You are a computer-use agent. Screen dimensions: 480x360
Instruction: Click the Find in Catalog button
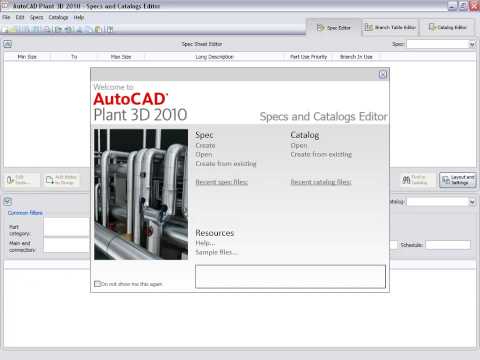pos(418,180)
